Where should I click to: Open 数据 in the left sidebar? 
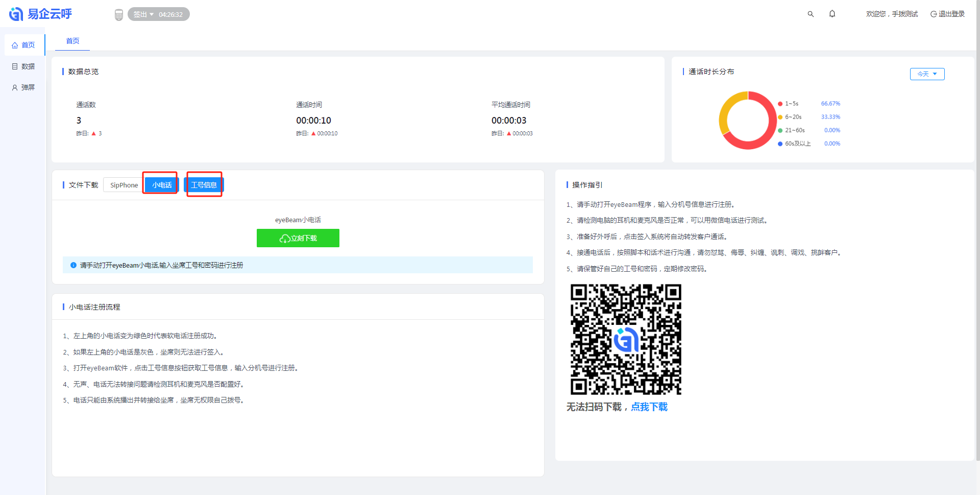coord(23,66)
